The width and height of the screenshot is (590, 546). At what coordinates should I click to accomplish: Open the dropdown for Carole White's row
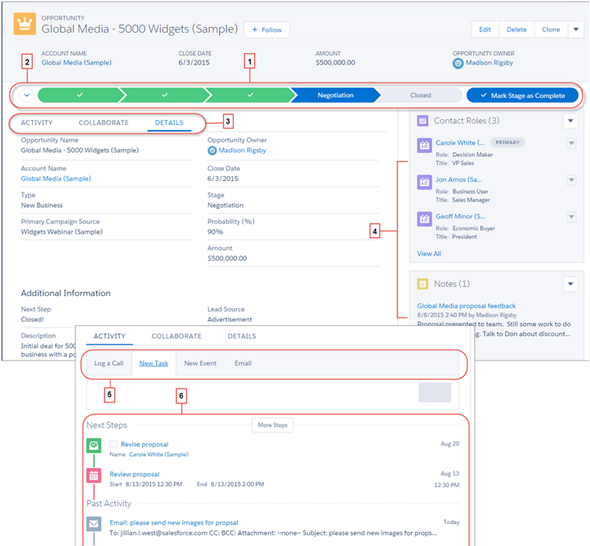[571, 143]
